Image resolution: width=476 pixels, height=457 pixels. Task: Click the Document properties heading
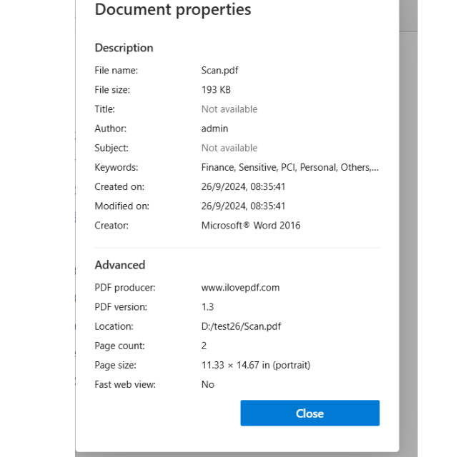[173, 10]
